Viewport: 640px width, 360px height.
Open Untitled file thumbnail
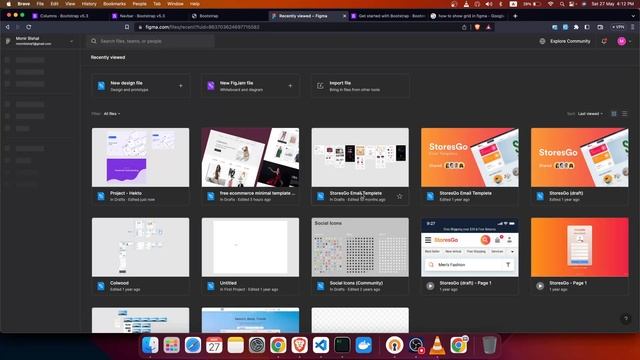(x=250, y=247)
